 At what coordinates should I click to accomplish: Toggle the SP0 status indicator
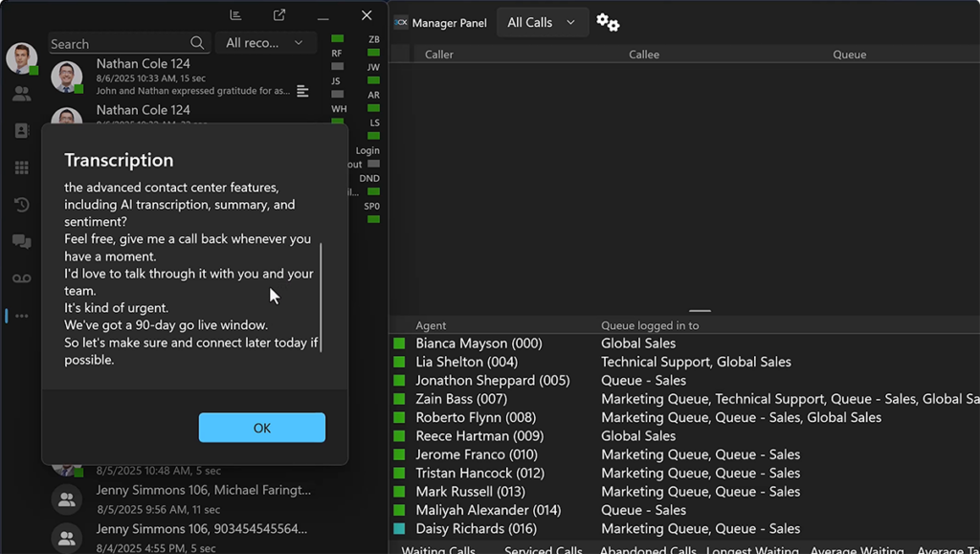click(x=371, y=218)
